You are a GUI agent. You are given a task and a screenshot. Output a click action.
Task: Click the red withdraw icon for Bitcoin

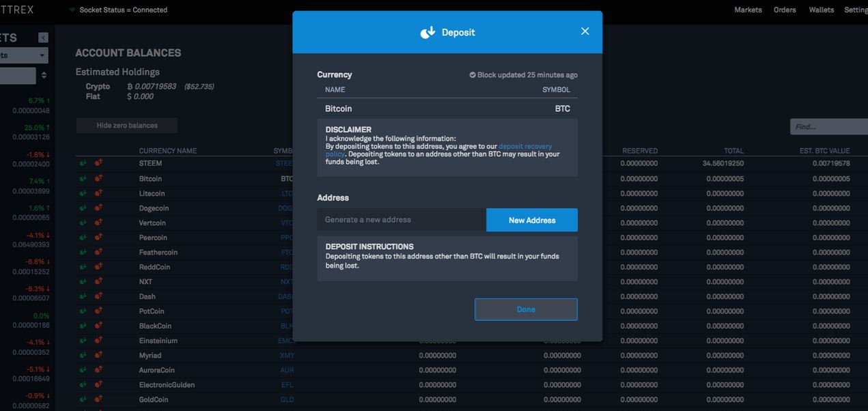coord(98,178)
